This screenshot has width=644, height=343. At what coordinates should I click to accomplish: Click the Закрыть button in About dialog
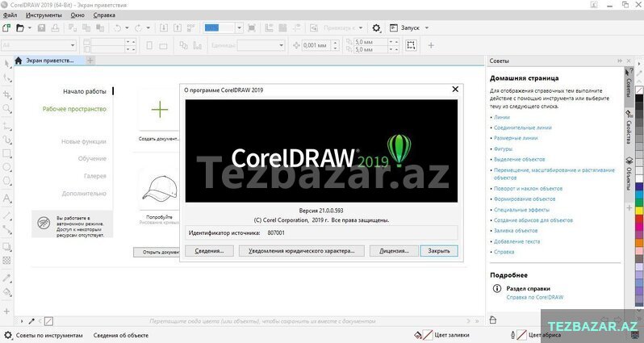[x=439, y=250]
